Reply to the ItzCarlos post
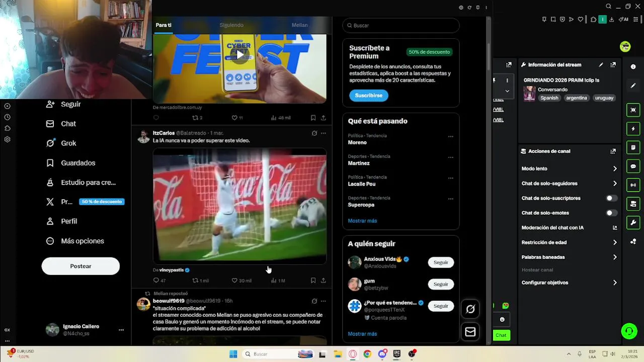Screen dimensions: 644x362 (x=159, y=281)
